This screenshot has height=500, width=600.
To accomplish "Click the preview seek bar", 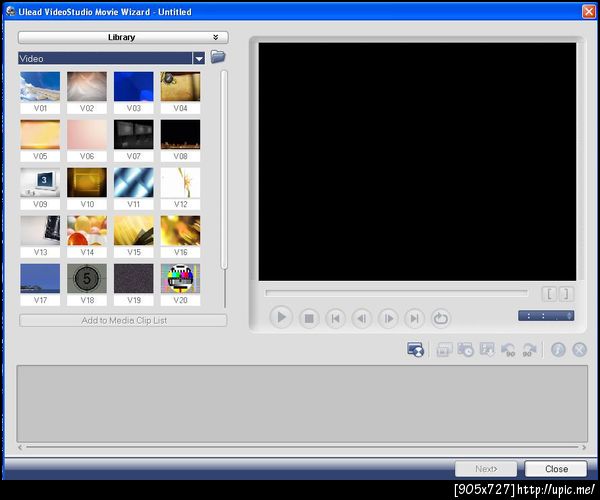I will [396, 293].
